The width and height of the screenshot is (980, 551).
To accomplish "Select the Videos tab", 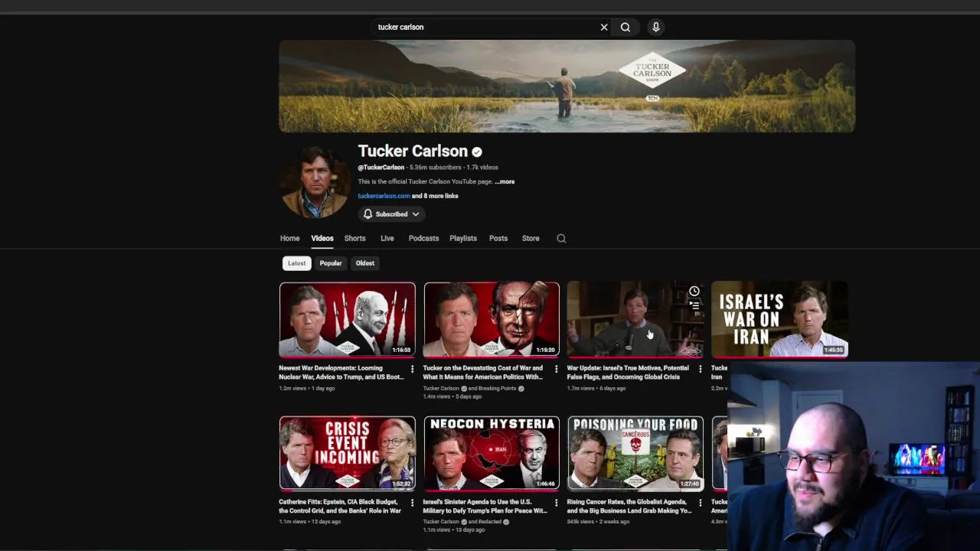I will point(322,238).
